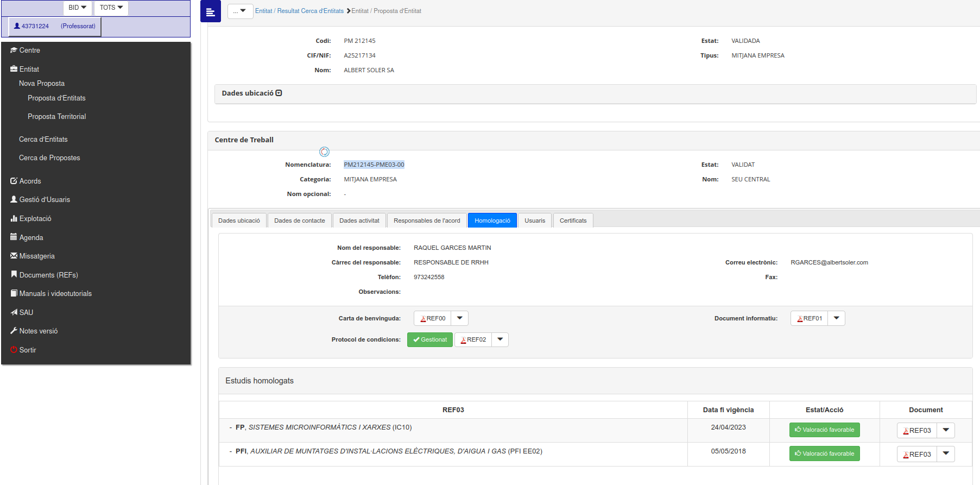Switch to the Usuaris tab
The image size is (980, 485).
(535, 221)
